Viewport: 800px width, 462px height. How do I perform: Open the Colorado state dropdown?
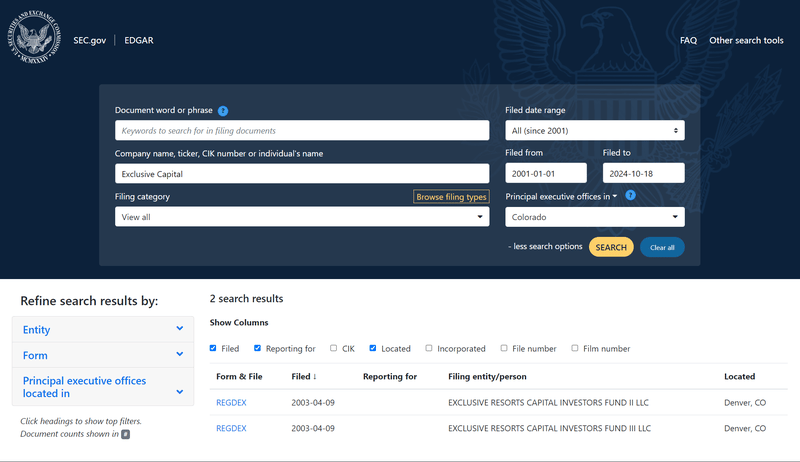[x=595, y=217]
